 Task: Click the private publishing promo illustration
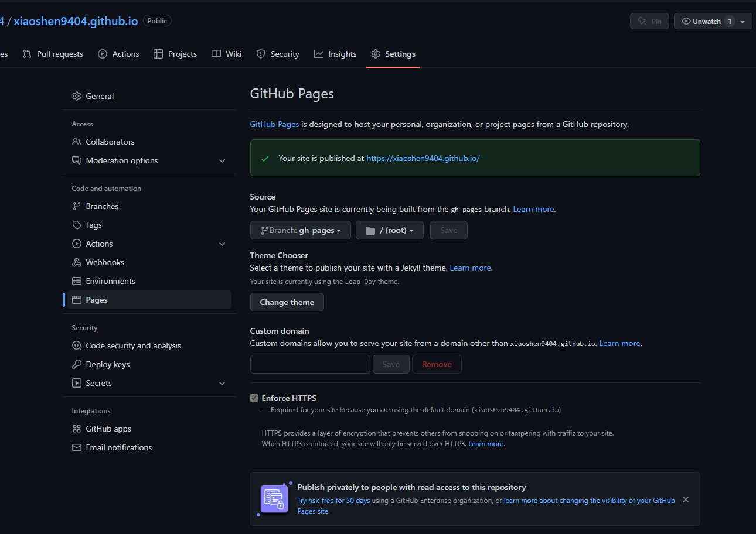click(x=274, y=499)
